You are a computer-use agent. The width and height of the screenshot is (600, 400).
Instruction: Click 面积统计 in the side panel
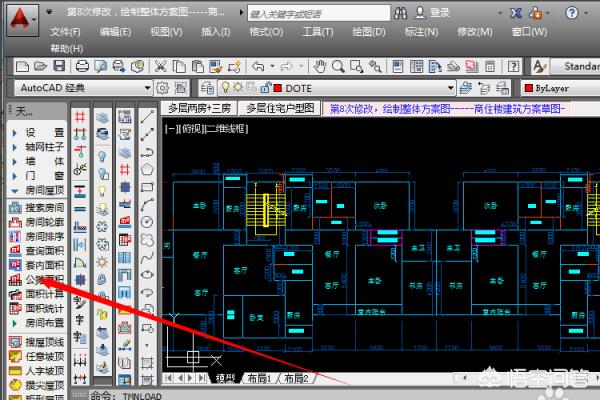click(x=37, y=309)
